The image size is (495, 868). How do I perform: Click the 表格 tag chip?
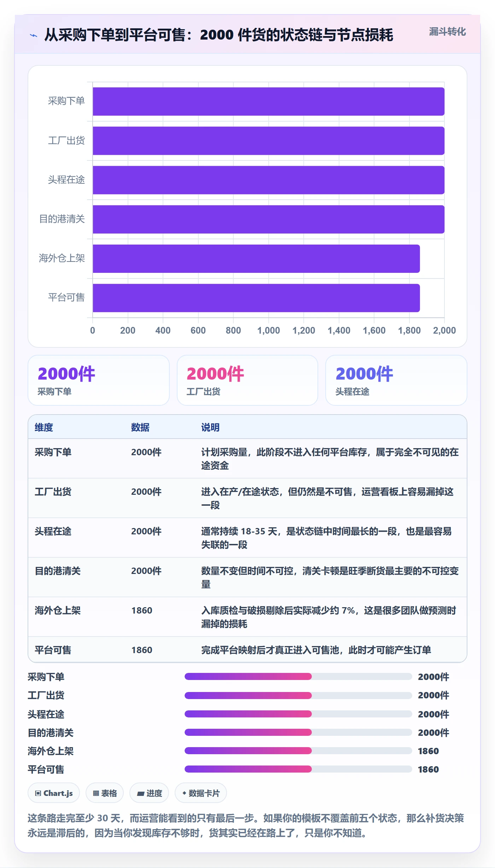[105, 793]
